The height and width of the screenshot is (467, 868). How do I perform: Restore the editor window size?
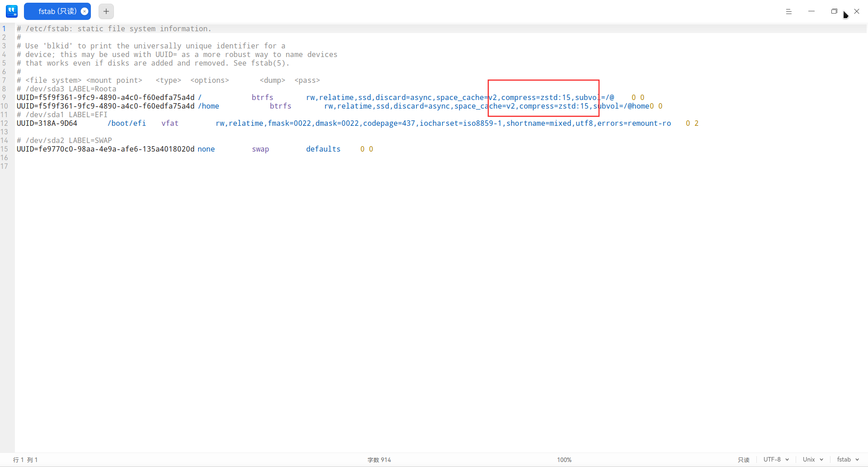(x=834, y=11)
